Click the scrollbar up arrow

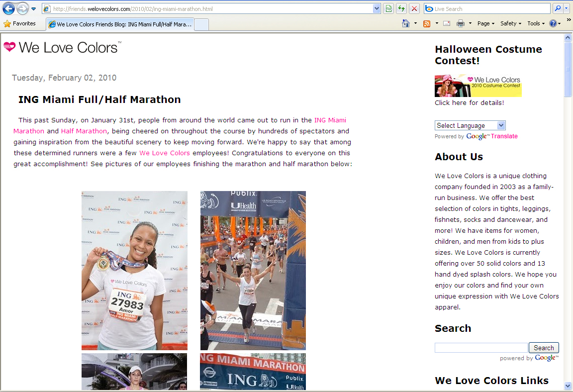coord(568,37)
